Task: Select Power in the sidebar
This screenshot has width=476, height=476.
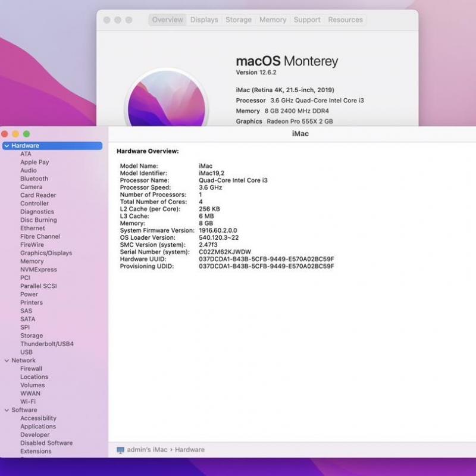Action: click(29, 294)
